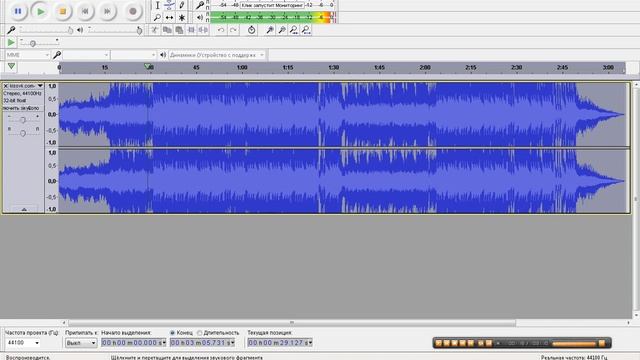This screenshot has height=360, width=640.
Task: Open the project rate 44100 dropdown
Action: [x=23, y=343]
